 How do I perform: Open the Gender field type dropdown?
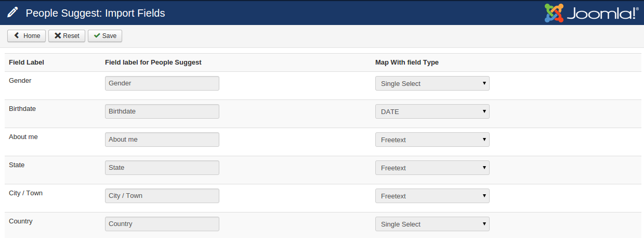[432, 83]
